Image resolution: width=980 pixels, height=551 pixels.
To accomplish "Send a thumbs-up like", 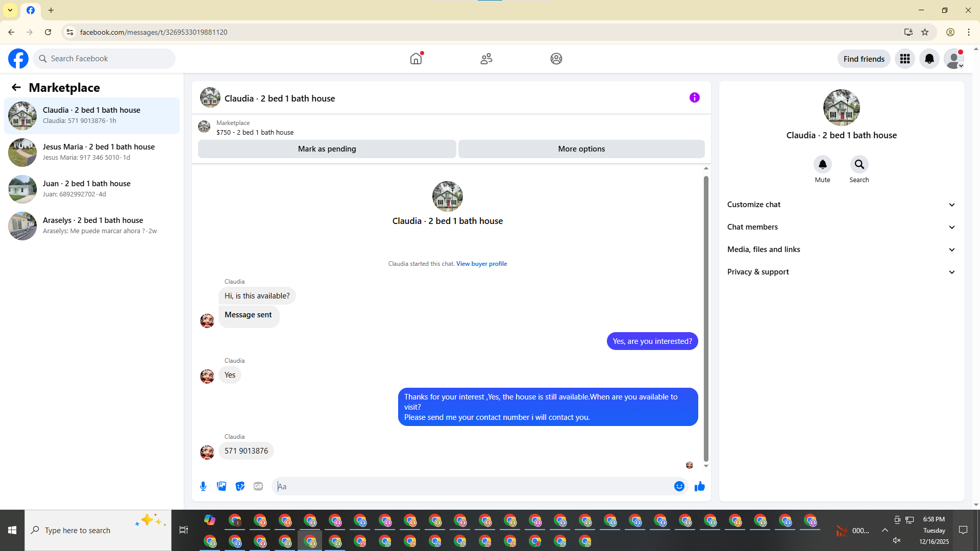I will (700, 486).
